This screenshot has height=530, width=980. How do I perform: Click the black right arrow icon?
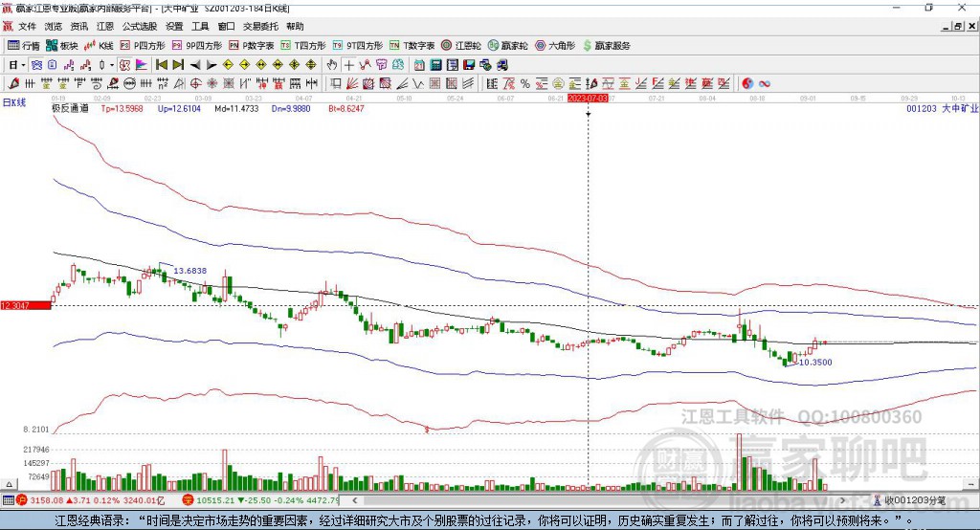coord(212,65)
